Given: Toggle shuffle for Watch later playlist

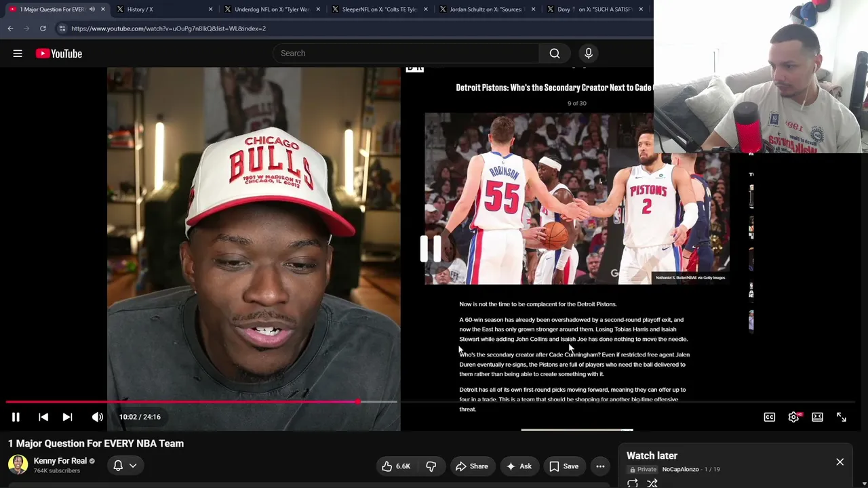Looking at the screenshot, I should pos(652,483).
